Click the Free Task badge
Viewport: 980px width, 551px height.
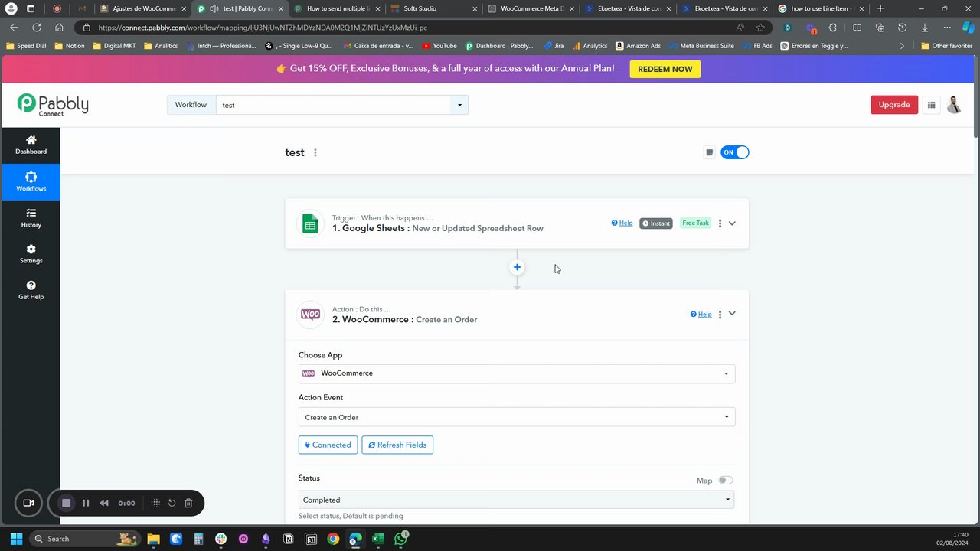[696, 223]
